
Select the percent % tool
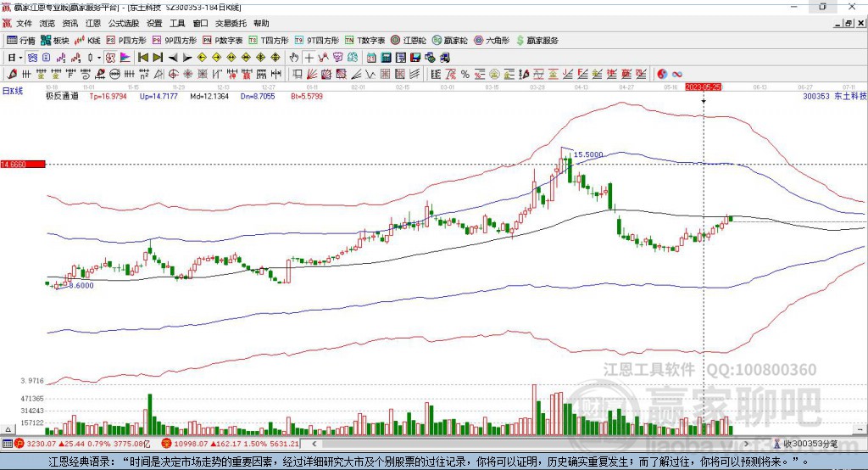tap(465, 75)
